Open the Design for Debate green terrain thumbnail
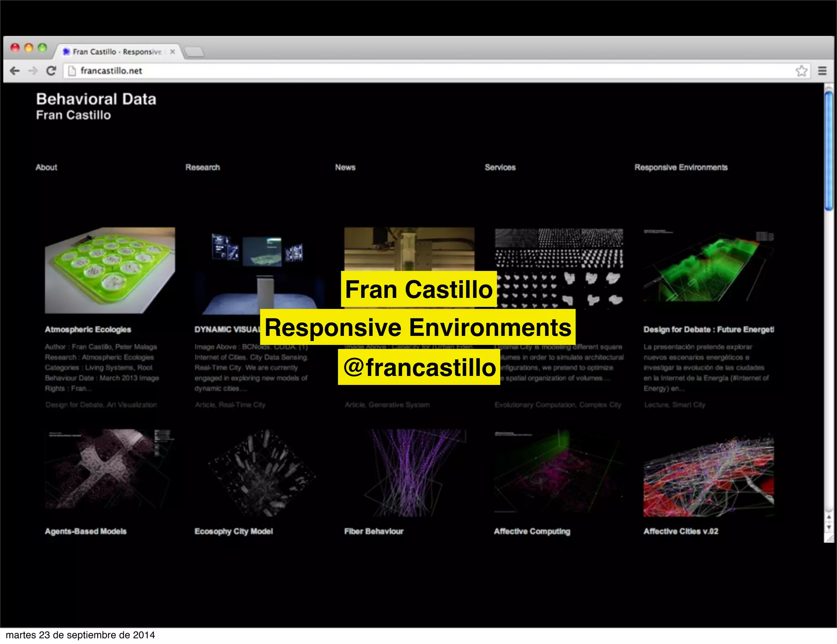The height and width of the screenshot is (644, 837). point(709,266)
